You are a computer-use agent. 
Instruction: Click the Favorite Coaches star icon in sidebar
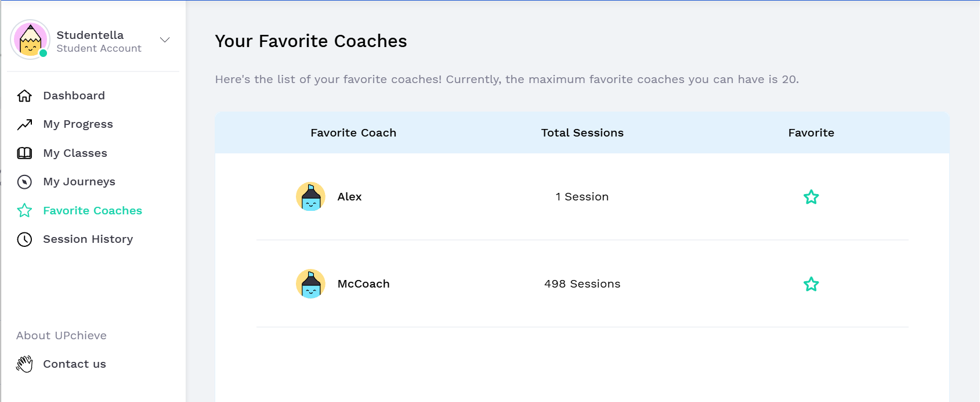[x=24, y=210]
